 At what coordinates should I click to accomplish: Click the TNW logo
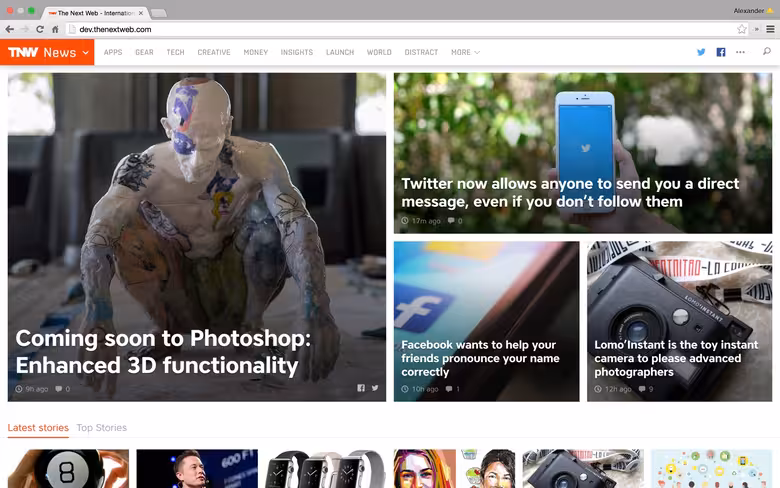(23, 52)
